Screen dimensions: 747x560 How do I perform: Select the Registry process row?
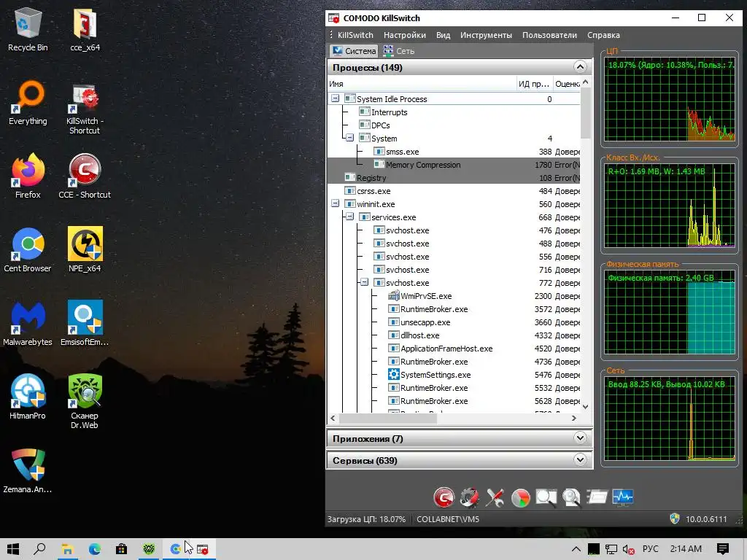pos(454,178)
